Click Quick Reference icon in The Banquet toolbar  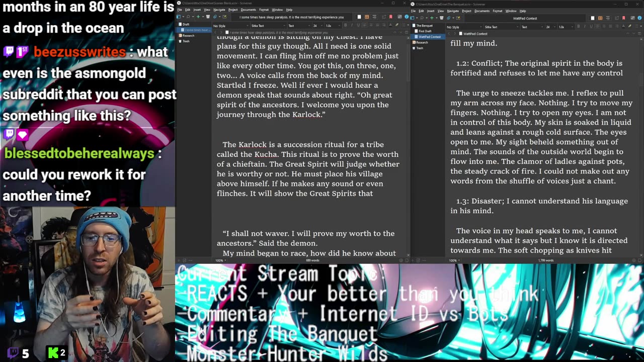click(x=458, y=18)
